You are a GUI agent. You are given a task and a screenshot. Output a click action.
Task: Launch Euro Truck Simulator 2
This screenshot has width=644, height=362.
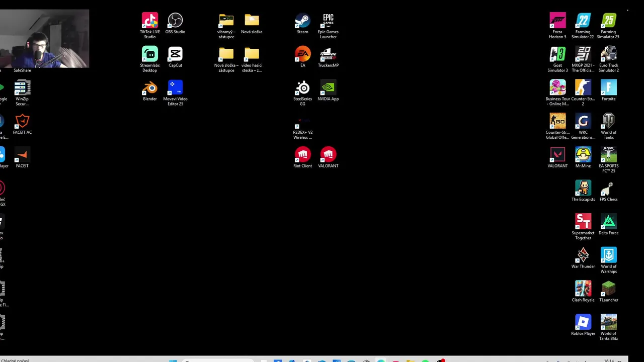[x=608, y=54]
